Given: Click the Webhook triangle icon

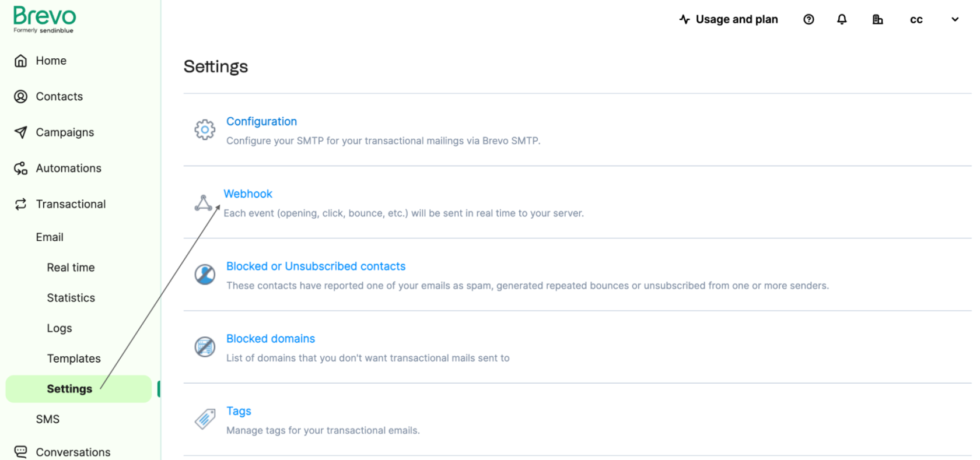Looking at the screenshot, I should click(203, 202).
